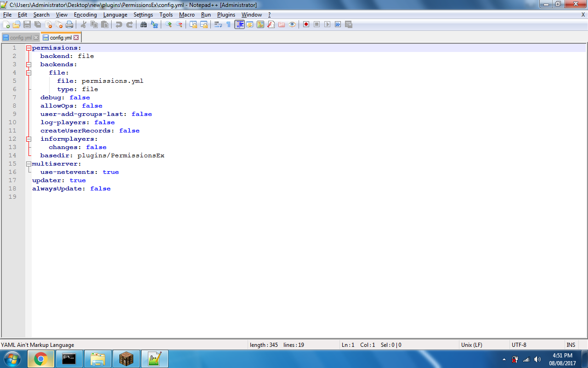This screenshot has width=588, height=368.
Task: Close the active config.yml tab
Action: [x=76, y=38]
